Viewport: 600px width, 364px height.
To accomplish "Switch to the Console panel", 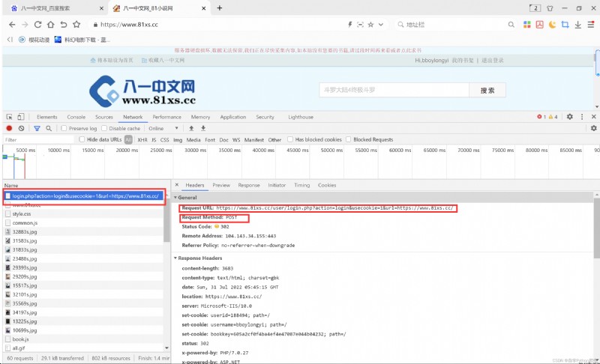I will pyautogui.click(x=76, y=117).
